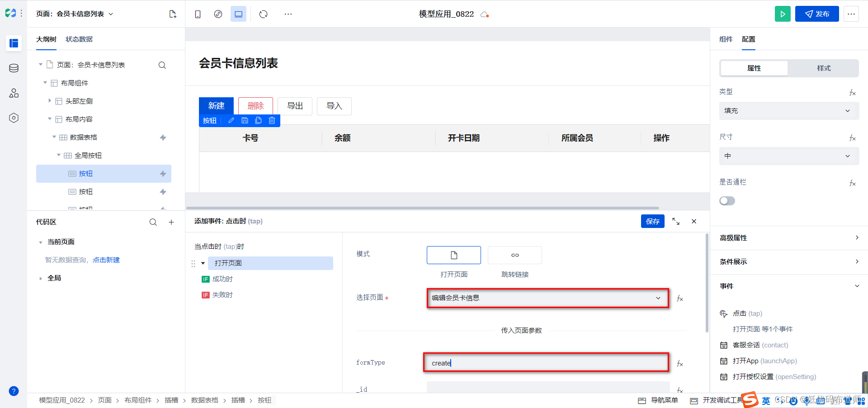Click the event lightning icon on 数据表格

pos(163,138)
